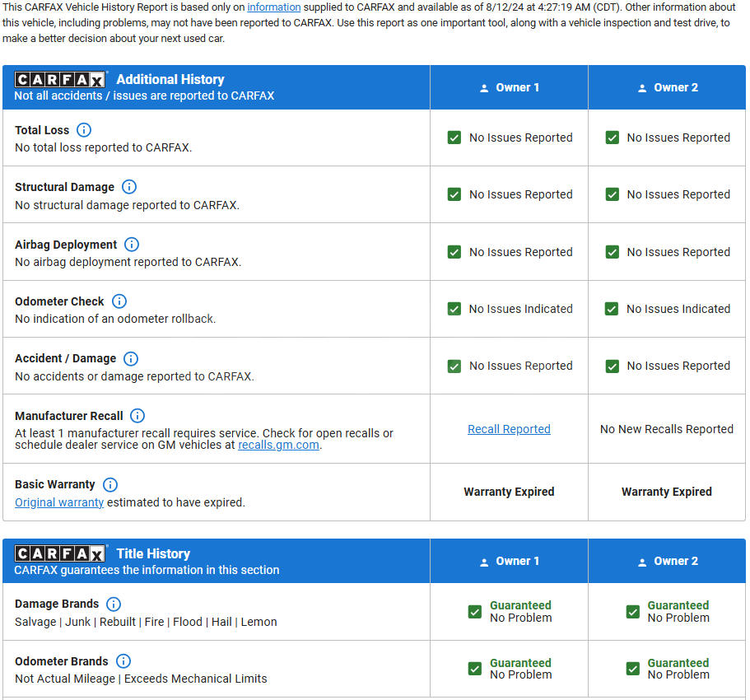This screenshot has width=750, height=700.
Task: Click Airbag Deployment check for Owner 1
Action: [454, 252]
